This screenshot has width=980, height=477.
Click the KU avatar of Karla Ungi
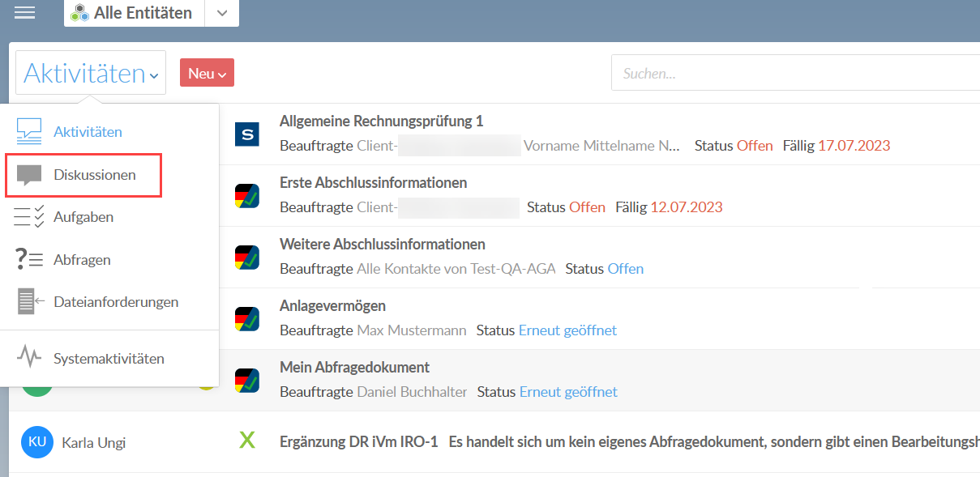[37, 442]
